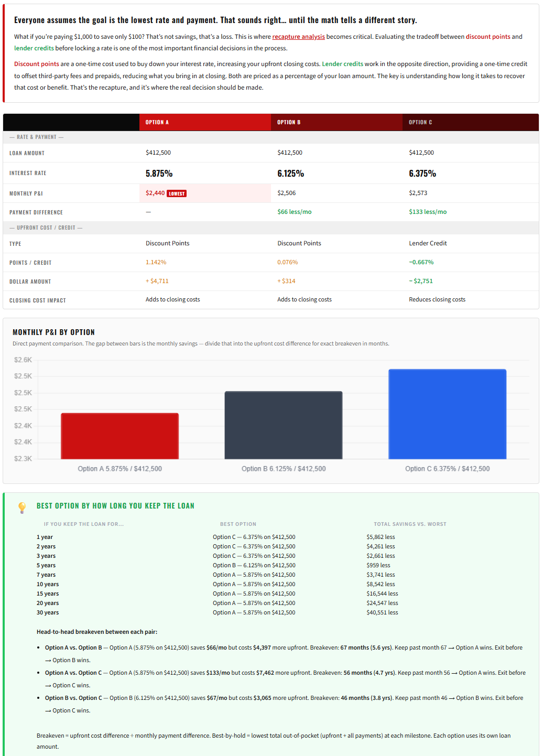Click the 'CLOSING COST IMPACT' row label

[38, 300]
